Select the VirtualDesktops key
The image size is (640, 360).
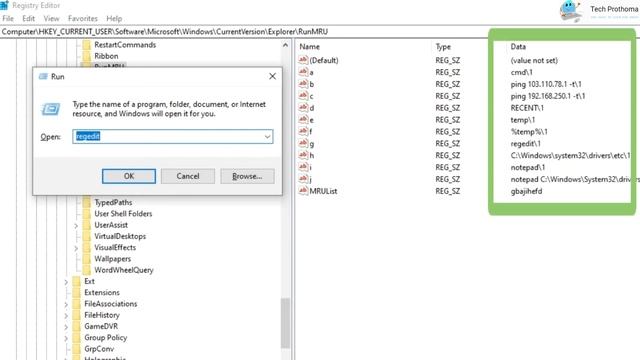[x=120, y=236]
